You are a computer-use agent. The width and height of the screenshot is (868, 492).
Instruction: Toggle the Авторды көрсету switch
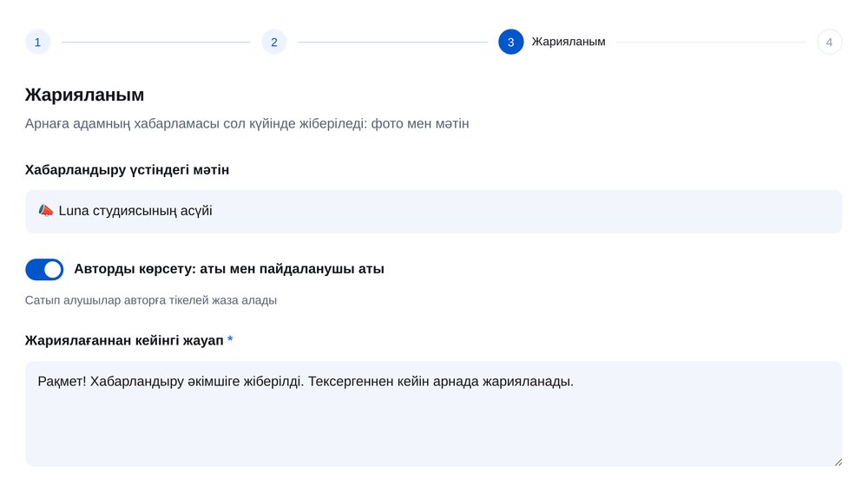coord(44,270)
